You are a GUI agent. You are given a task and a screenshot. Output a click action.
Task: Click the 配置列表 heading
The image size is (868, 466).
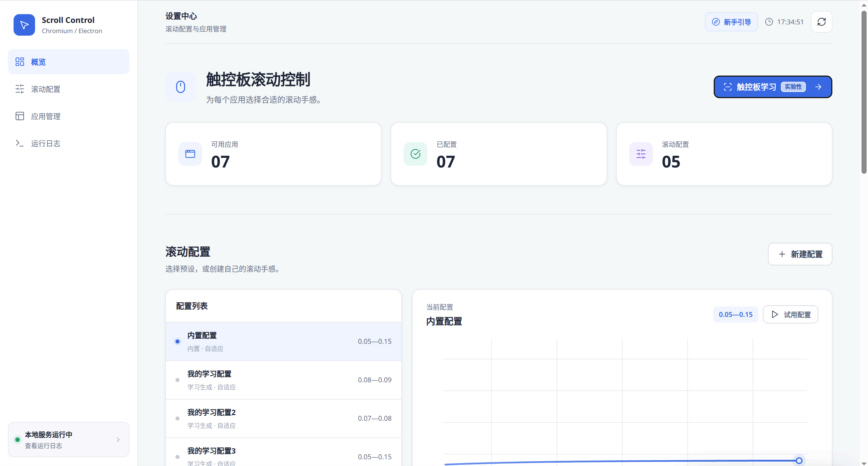pos(192,306)
